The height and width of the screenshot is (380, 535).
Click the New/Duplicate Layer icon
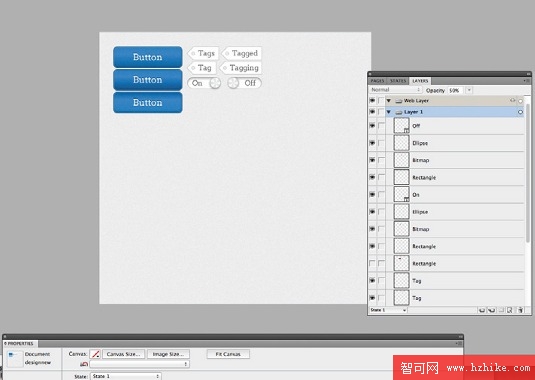click(x=482, y=310)
